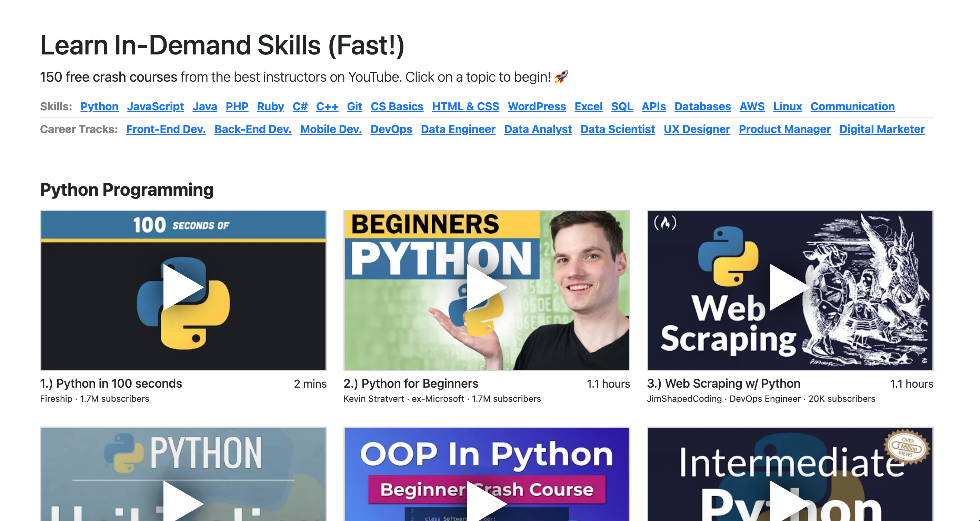Open the Databases skill link
Image resolution: width=980 pixels, height=521 pixels.
703,106
